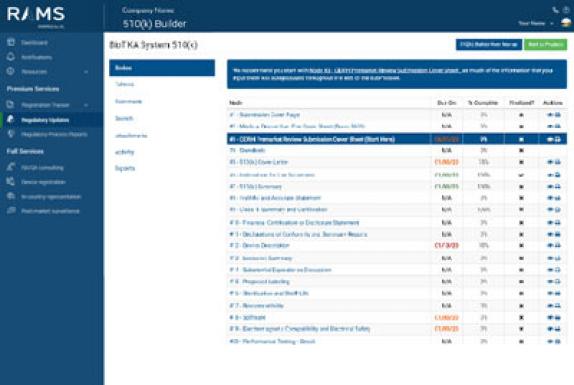The height and width of the screenshot is (385, 574).
Task: Click the eye icon for 510(k) Summary
Action: click(550, 187)
